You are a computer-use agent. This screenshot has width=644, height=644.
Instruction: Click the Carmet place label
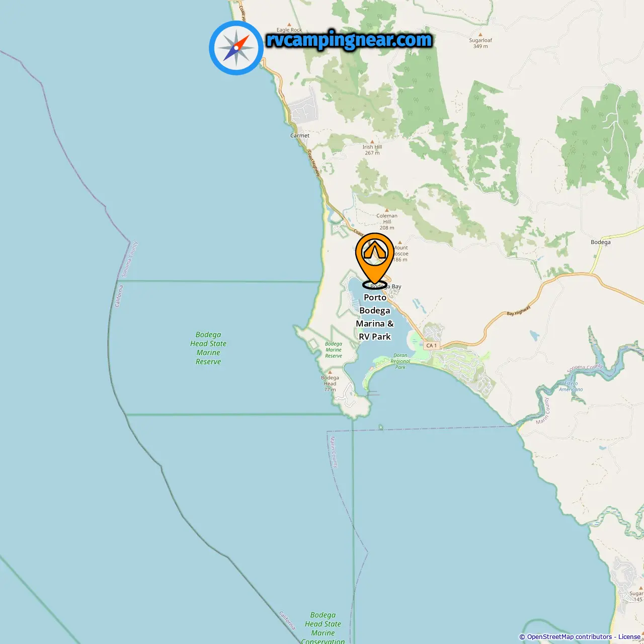[x=300, y=135]
